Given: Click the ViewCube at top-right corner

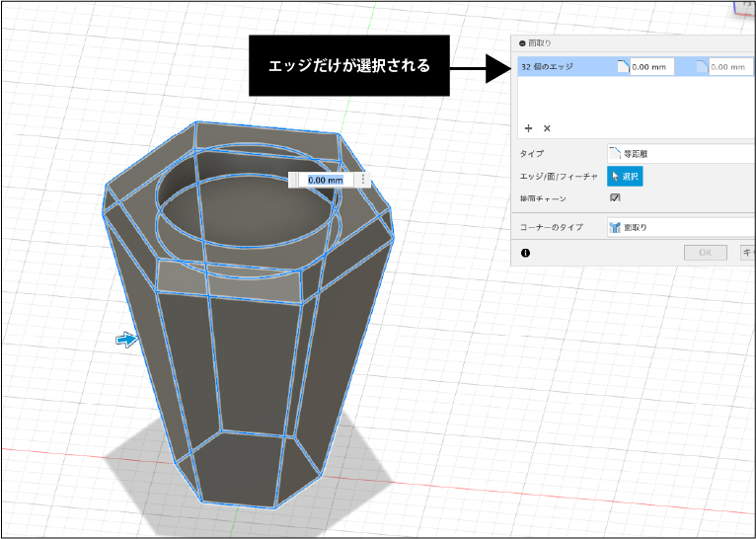Looking at the screenshot, I should (744, 8).
